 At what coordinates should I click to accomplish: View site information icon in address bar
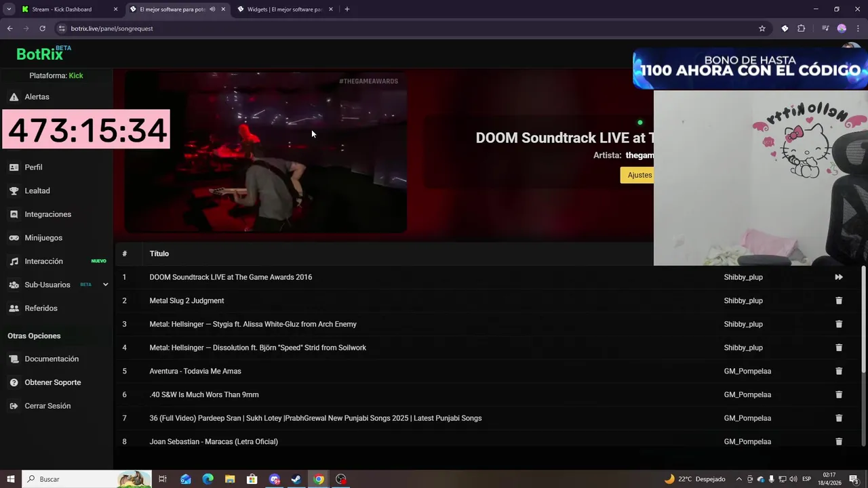[62, 28]
